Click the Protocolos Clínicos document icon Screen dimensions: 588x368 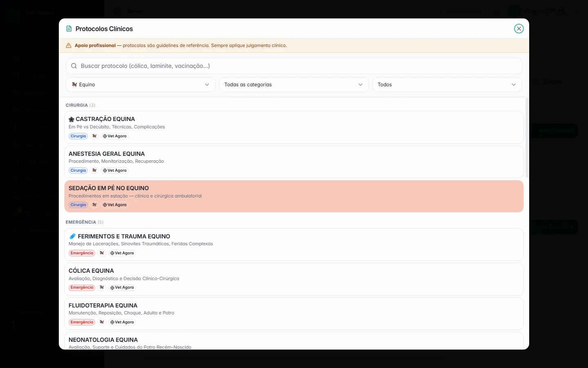tap(69, 29)
